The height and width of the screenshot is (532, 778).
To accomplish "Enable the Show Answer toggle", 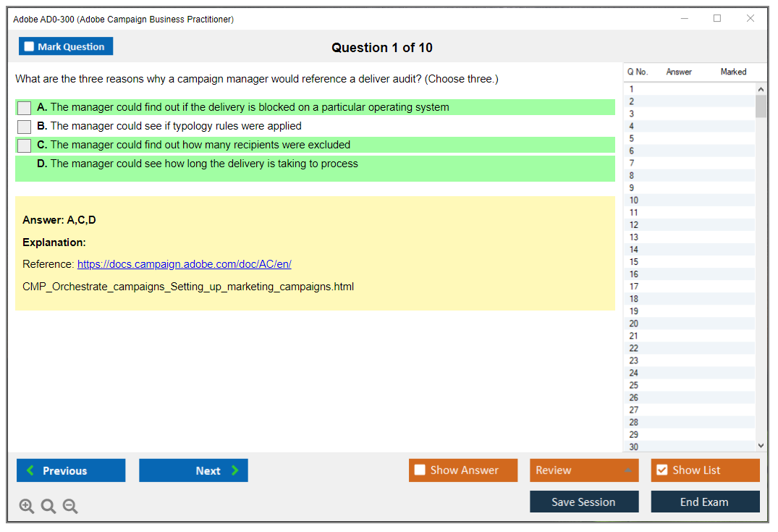I will pos(420,470).
